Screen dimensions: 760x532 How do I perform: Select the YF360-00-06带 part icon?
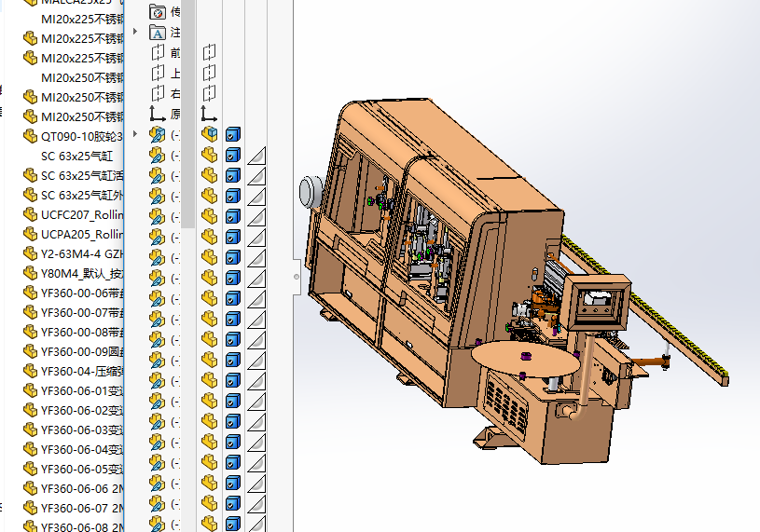[x=30, y=293]
